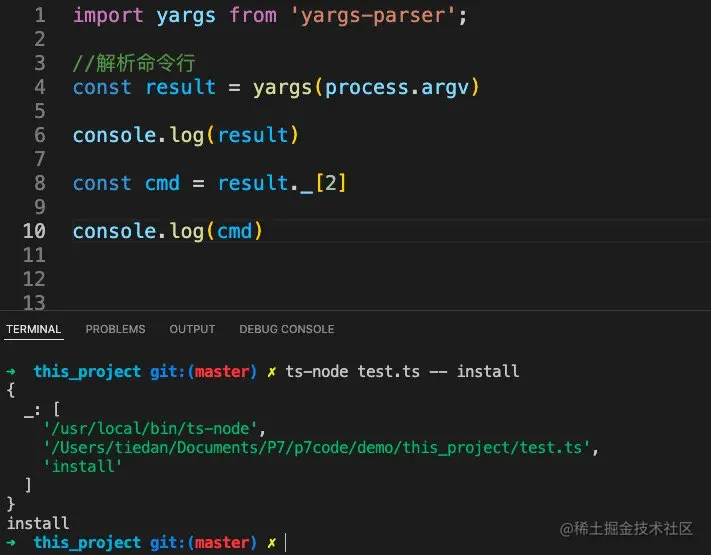Click line number 10 in the gutter
The height and width of the screenshot is (555, 711).
click(x=34, y=231)
